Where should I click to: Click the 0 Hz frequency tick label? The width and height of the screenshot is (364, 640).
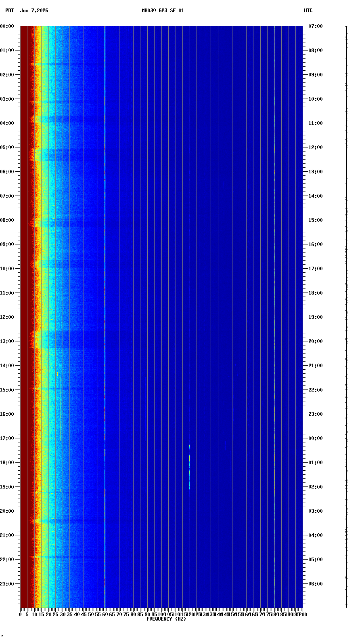[x=20, y=615]
